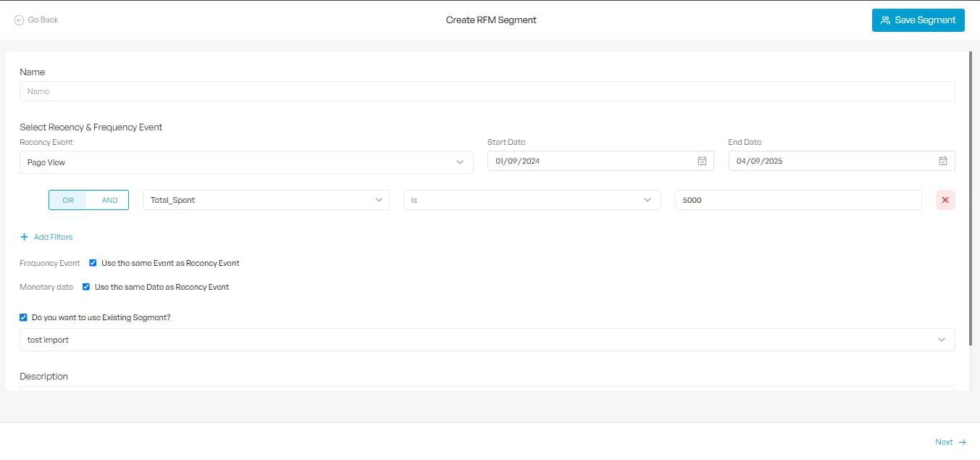Remove the Total_Spent filter with red X
Screen dimensions: 980x460
click(x=945, y=200)
